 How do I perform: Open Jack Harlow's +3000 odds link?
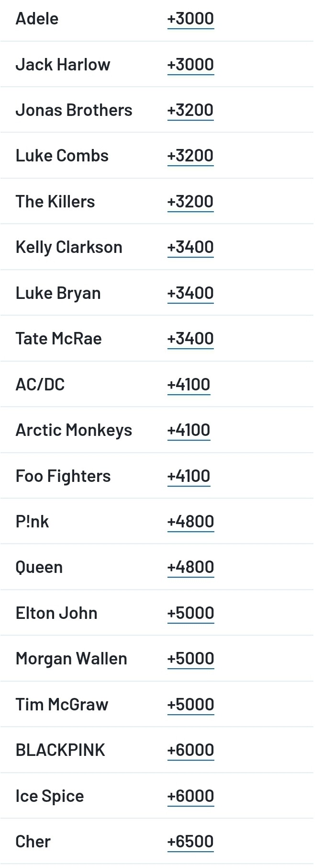click(x=190, y=65)
